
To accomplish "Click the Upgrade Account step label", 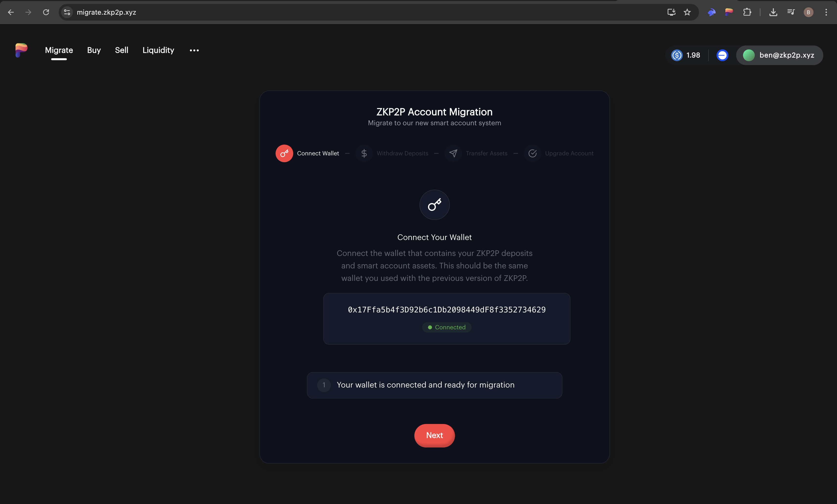I will point(569,153).
